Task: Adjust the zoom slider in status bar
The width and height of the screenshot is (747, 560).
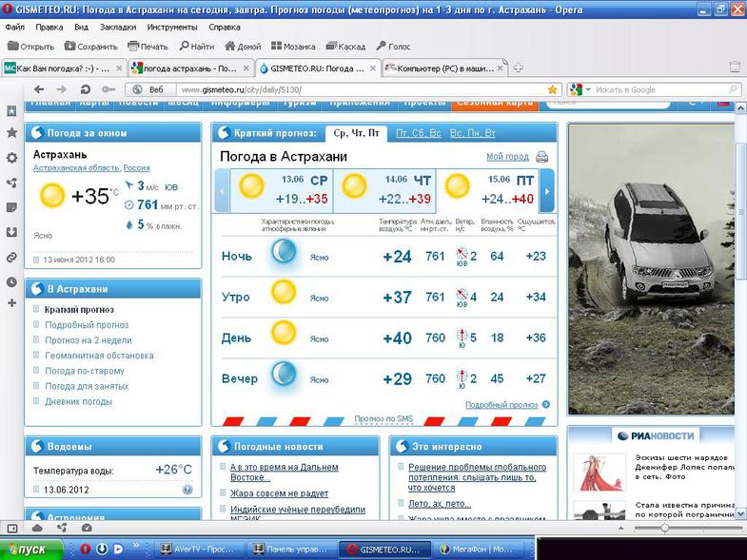Action: (664, 528)
